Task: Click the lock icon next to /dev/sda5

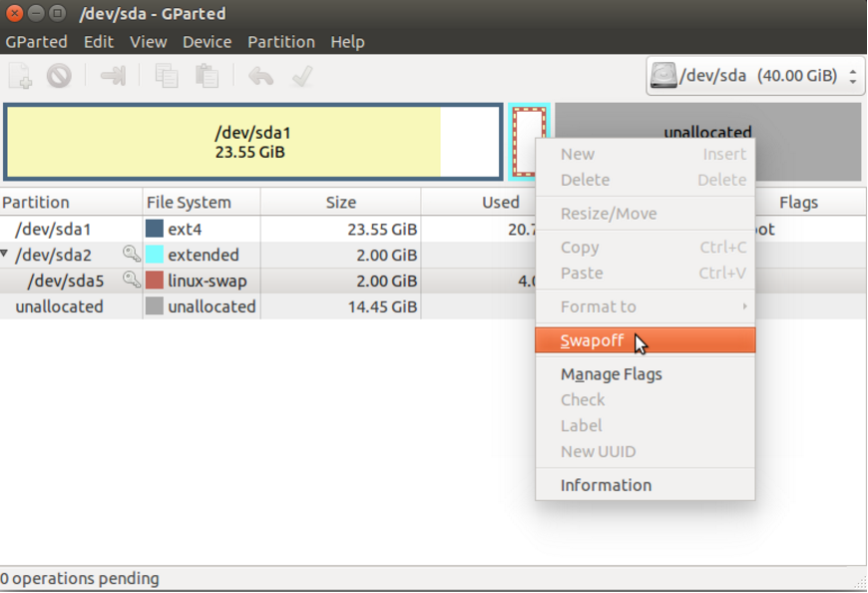Action: coord(131,281)
